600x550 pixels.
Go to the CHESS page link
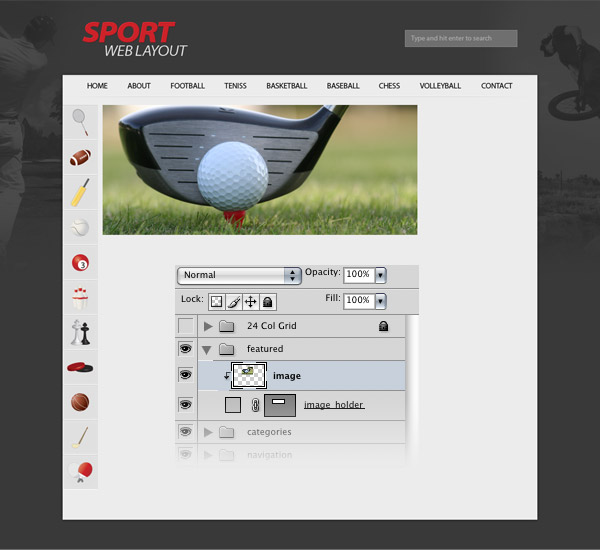tap(389, 86)
